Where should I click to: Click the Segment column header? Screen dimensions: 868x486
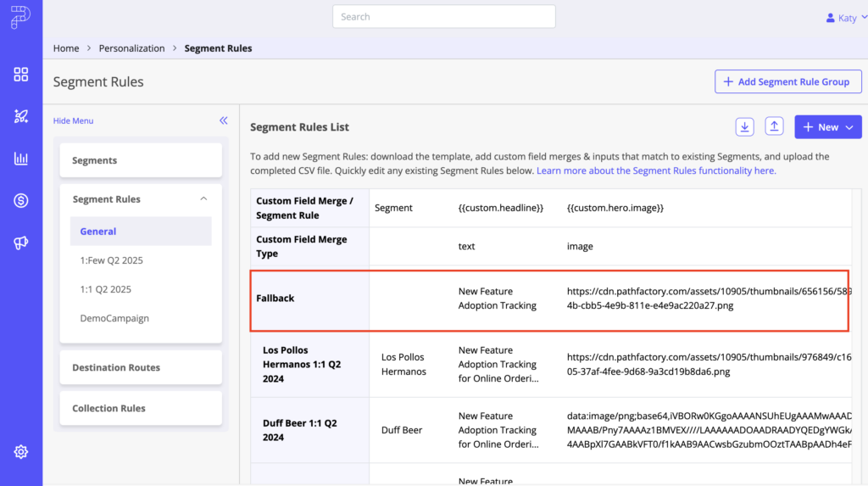pyautogui.click(x=393, y=208)
